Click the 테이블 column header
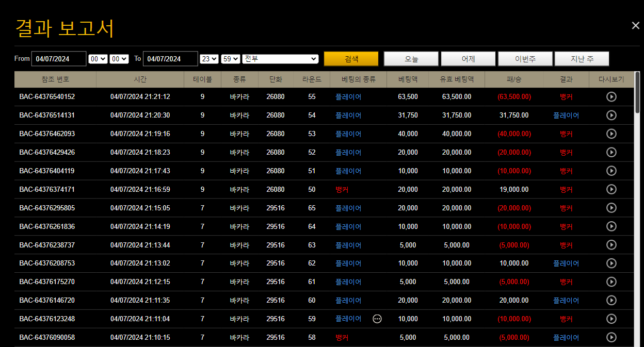The height and width of the screenshot is (347, 644). click(202, 79)
